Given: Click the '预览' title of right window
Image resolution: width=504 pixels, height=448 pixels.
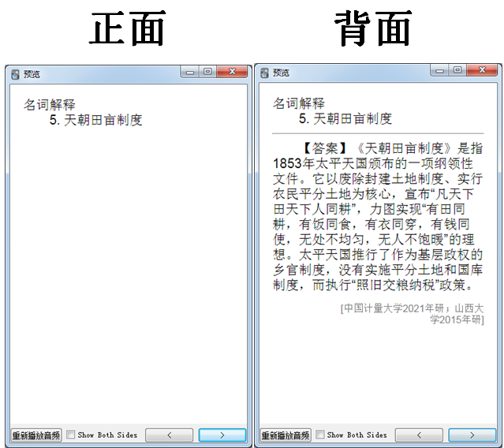Looking at the screenshot, I should pos(281,73).
